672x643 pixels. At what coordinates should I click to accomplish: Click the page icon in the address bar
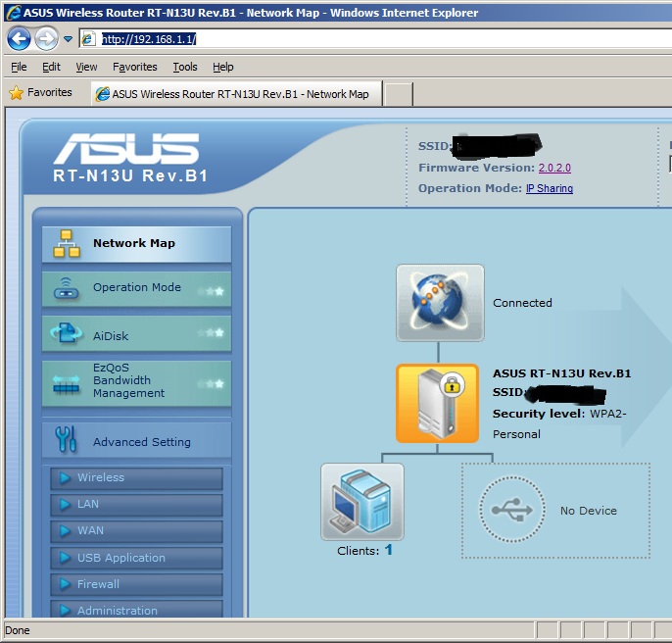point(87,39)
